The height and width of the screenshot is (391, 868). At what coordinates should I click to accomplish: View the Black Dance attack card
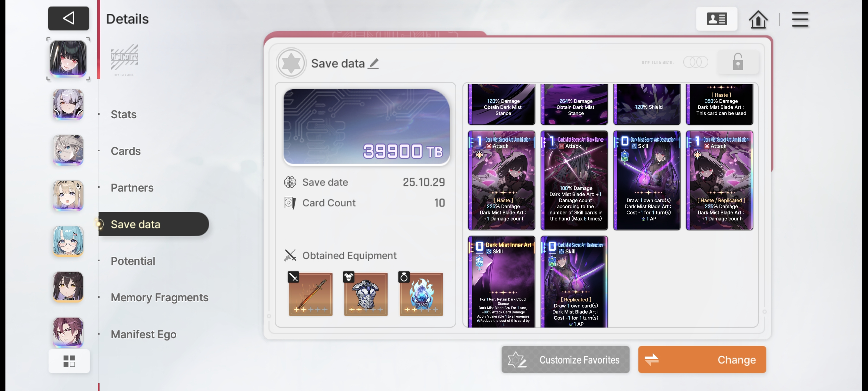pos(574,180)
